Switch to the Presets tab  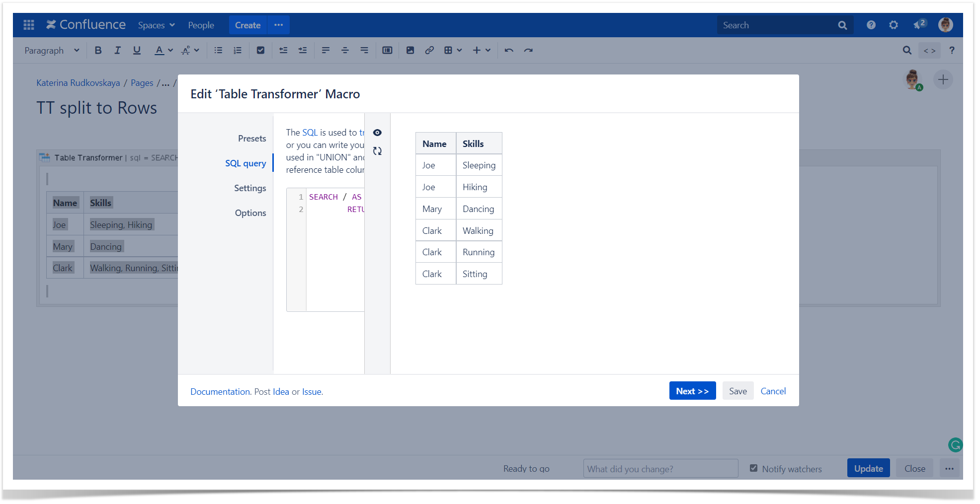[x=252, y=139]
